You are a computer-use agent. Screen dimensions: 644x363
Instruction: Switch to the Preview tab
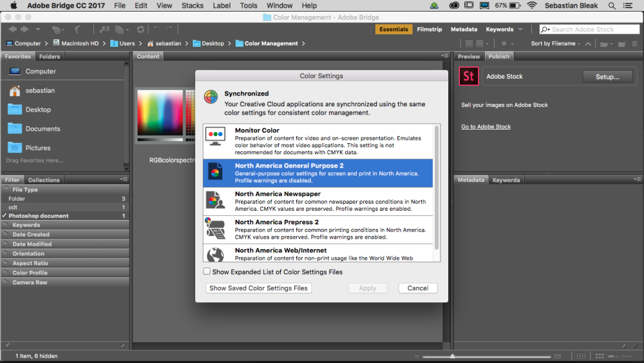(x=469, y=56)
